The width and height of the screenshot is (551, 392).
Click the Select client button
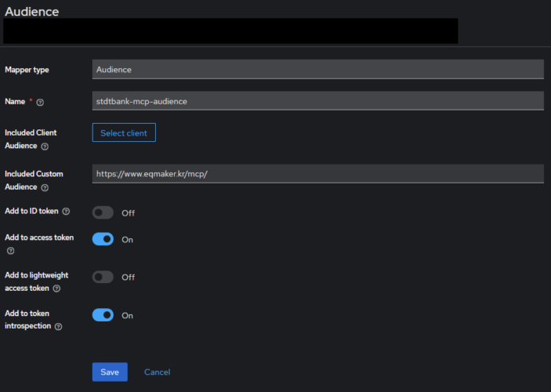pos(124,132)
